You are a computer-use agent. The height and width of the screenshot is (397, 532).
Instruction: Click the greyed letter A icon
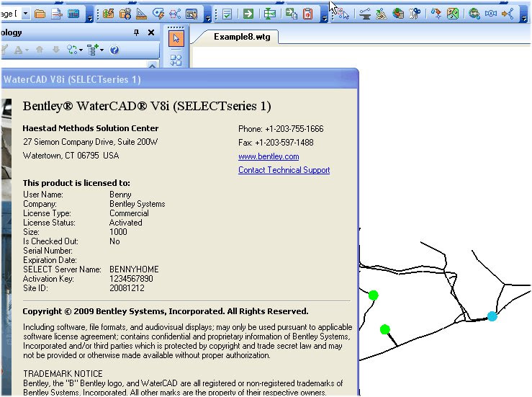[x=18, y=50]
